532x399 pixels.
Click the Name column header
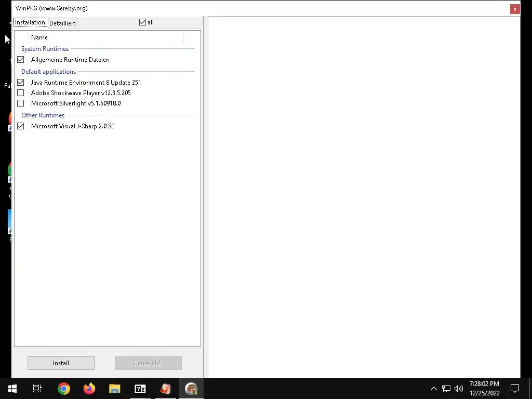pyautogui.click(x=106, y=37)
